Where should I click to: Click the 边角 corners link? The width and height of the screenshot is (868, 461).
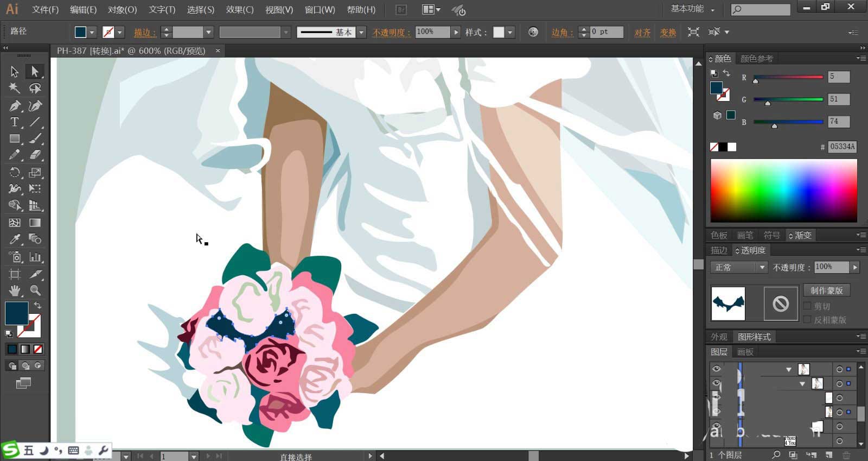tap(563, 33)
